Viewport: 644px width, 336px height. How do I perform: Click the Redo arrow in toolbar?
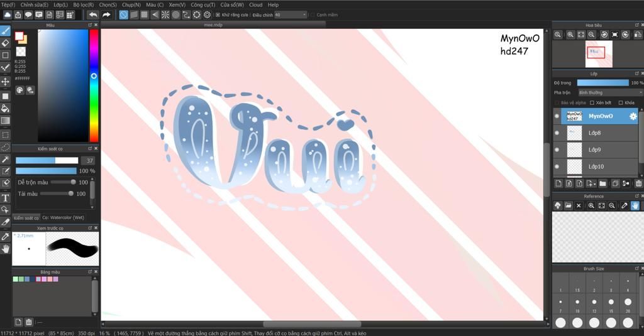point(106,15)
